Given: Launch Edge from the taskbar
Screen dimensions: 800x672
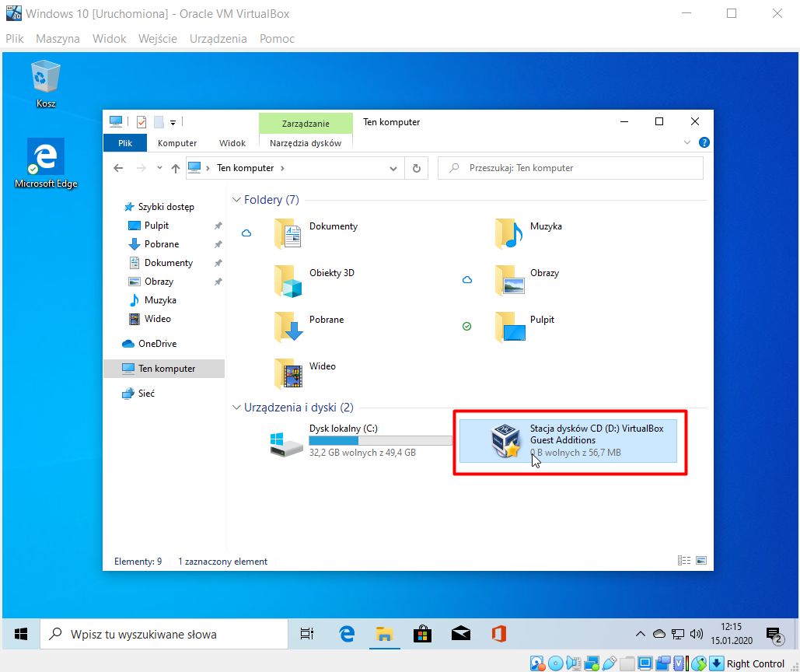Looking at the screenshot, I should pos(347,634).
